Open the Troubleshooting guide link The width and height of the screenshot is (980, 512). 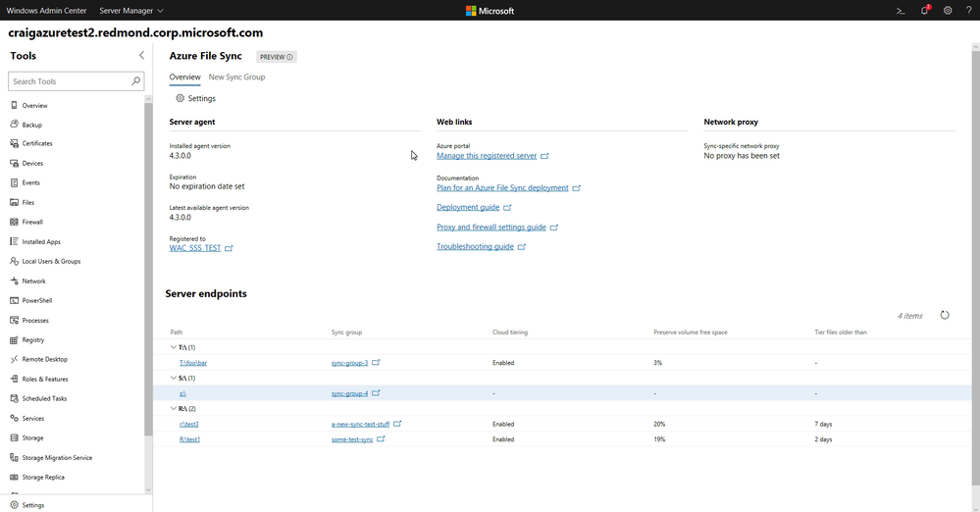coord(475,247)
